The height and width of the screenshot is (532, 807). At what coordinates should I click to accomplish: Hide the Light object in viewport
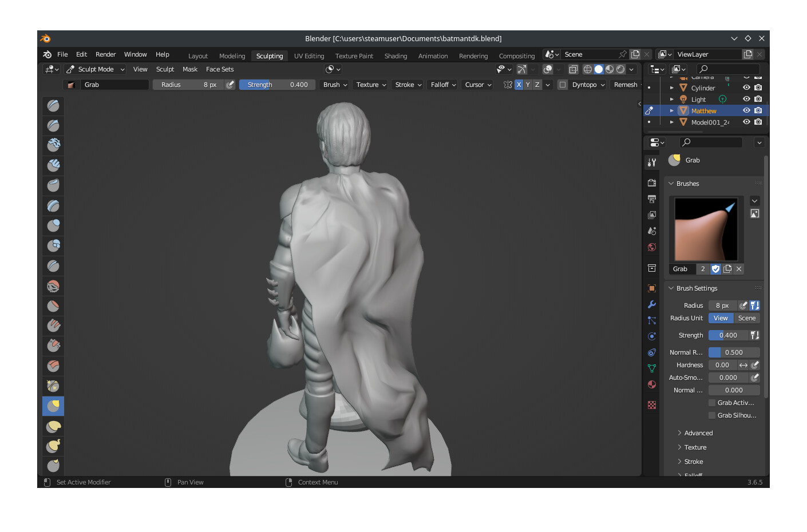[x=746, y=99]
